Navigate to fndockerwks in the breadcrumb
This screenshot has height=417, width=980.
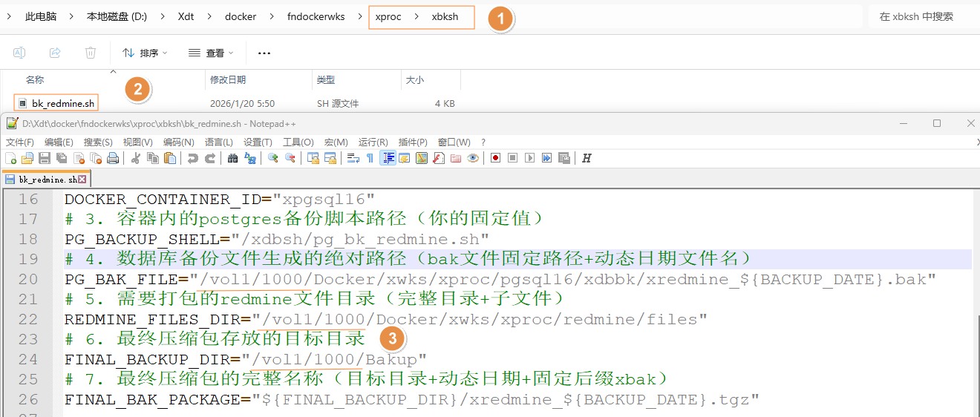click(316, 16)
